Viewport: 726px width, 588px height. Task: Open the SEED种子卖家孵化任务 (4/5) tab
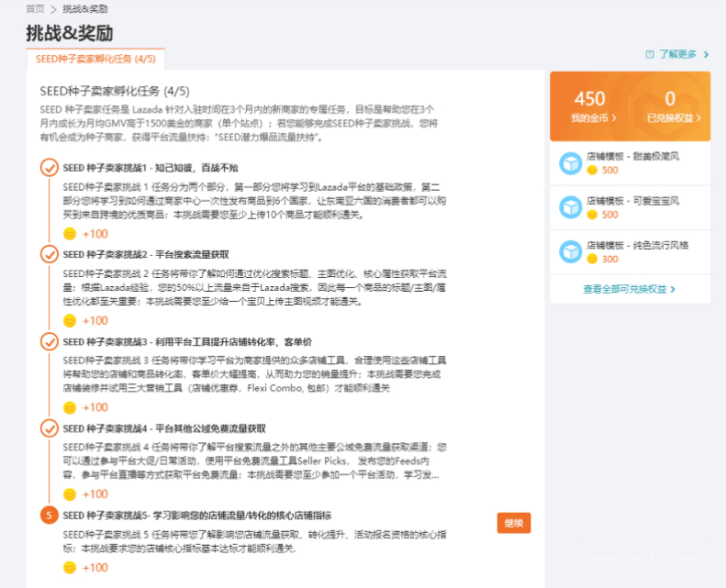pyautogui.click(x=95, y=59)
